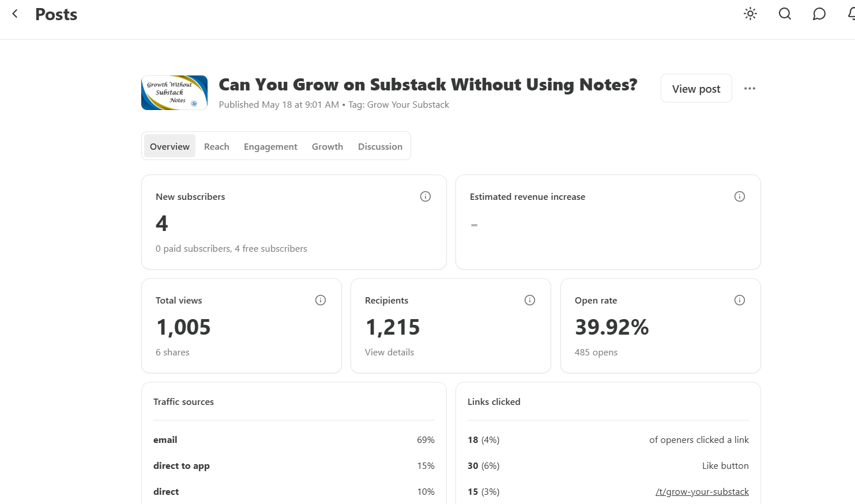This screenshot has width=855, height=504.
Task: Select the Overview tab
Action: (x=170, y=146)
